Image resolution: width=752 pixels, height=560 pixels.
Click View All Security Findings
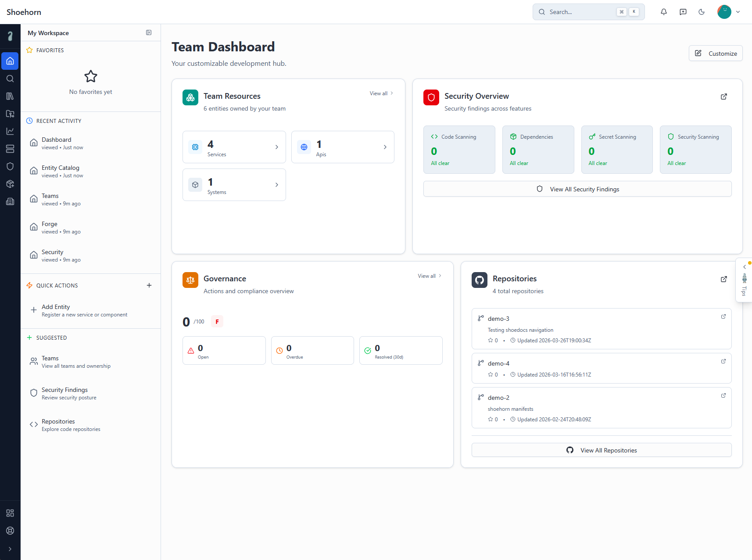point(577,189)
